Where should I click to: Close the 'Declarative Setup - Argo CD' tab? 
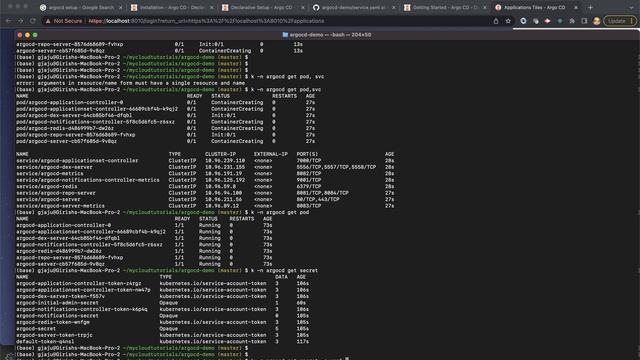click(302, 7)
